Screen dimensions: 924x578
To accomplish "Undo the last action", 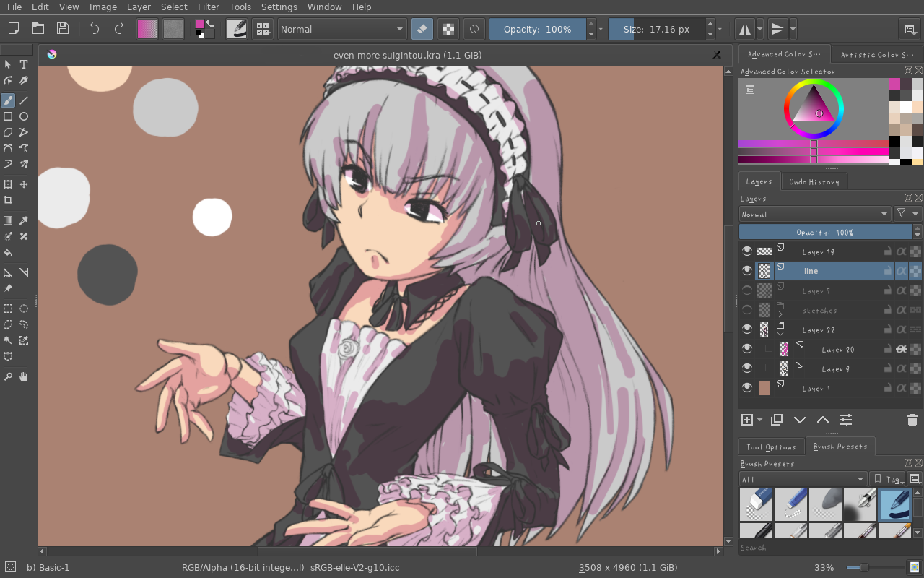I will pyautogui.click(x=95, y=29).
